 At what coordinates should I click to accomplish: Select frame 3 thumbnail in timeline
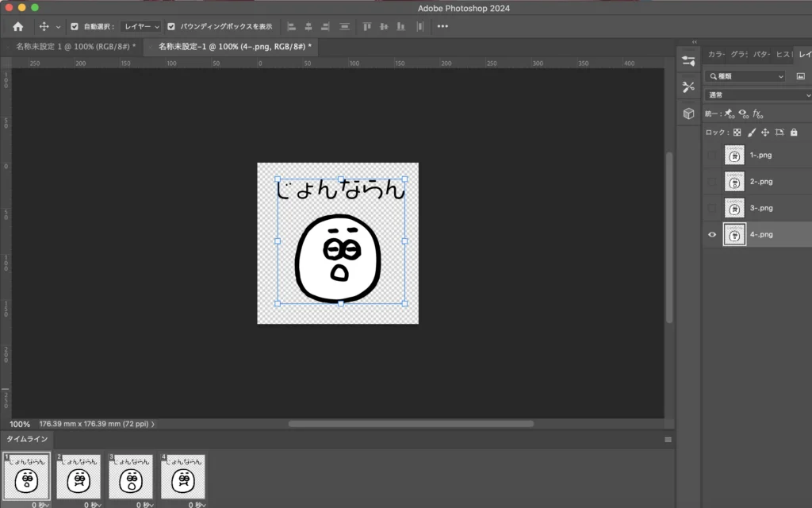(x=131, y=477)
